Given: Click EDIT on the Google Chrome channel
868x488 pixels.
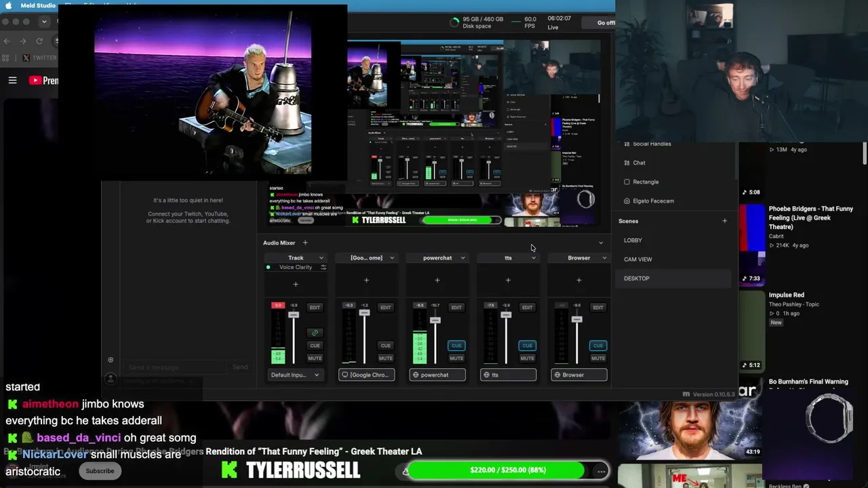Looking at the screenshot, I should pyautogui.click(x=385, y=308).
